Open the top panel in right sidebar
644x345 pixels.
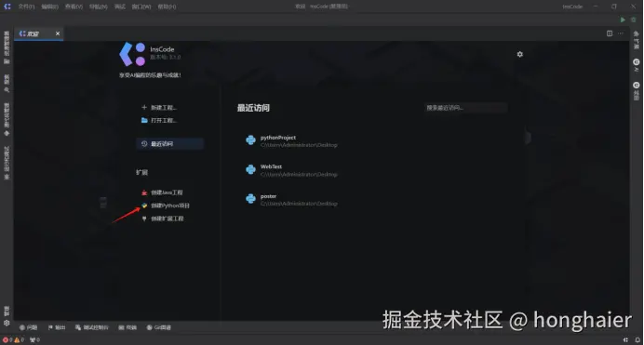pos(637,40)
